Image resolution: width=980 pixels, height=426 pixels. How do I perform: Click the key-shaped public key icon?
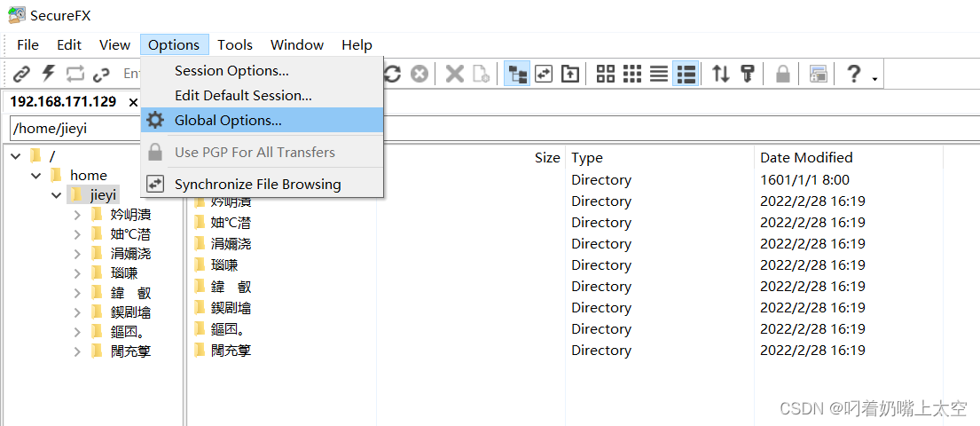click(x=748, y=74)
